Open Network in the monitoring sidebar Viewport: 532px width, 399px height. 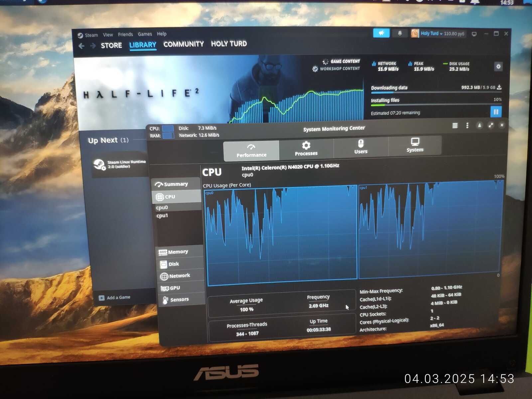coord(181,276)
